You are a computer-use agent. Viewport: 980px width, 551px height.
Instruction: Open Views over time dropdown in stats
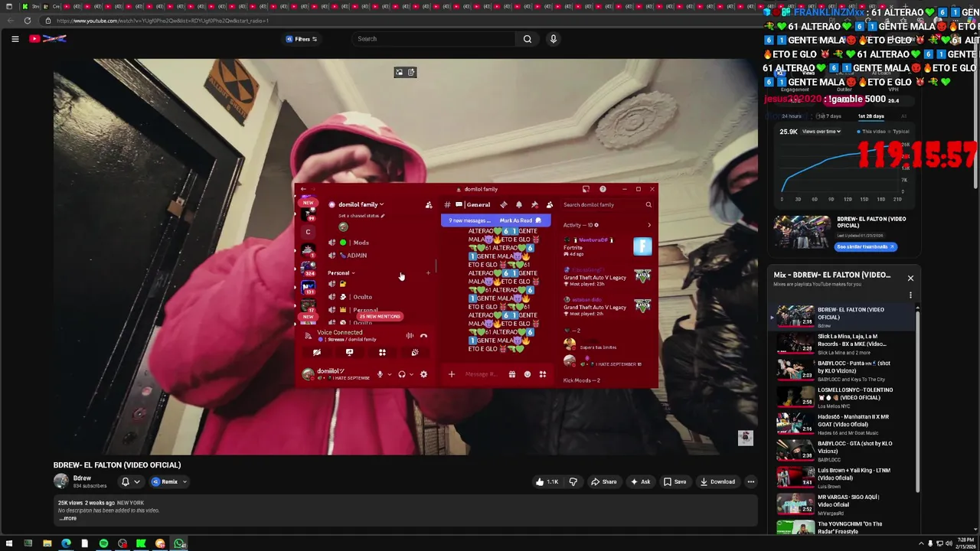tap(821, 132)
